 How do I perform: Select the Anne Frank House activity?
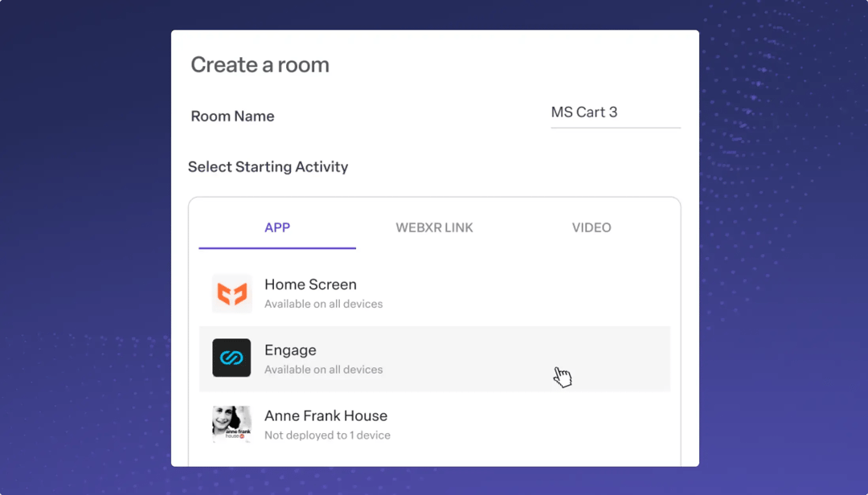[434, 423]
